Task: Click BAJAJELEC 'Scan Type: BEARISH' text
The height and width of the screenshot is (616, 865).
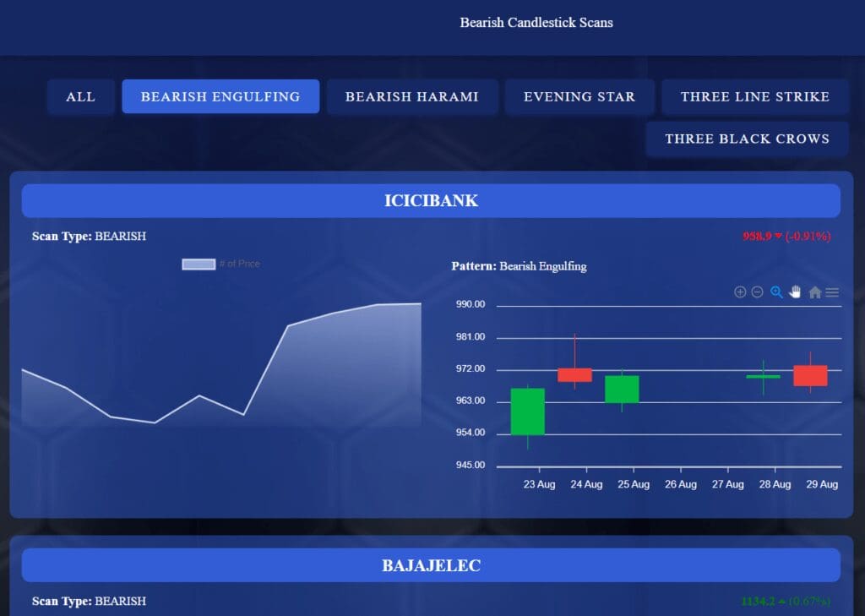Action: click(x=89, y=601)
